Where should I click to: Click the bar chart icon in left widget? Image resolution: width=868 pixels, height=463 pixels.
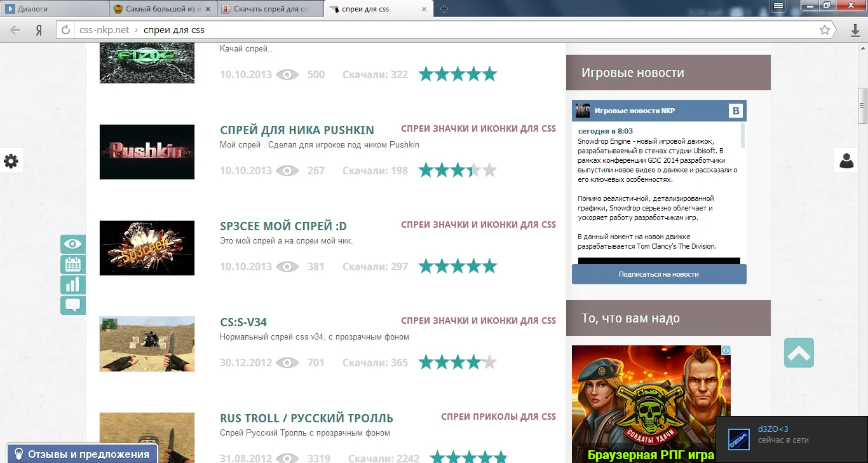point(73,285)
